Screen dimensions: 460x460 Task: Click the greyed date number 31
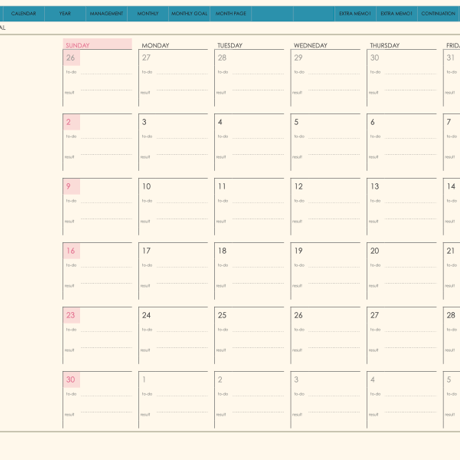(x=451, y=58)
